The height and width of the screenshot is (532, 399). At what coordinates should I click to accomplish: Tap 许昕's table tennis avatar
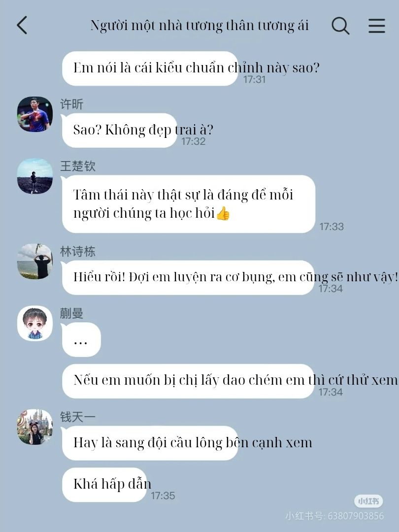coord(35,114)
